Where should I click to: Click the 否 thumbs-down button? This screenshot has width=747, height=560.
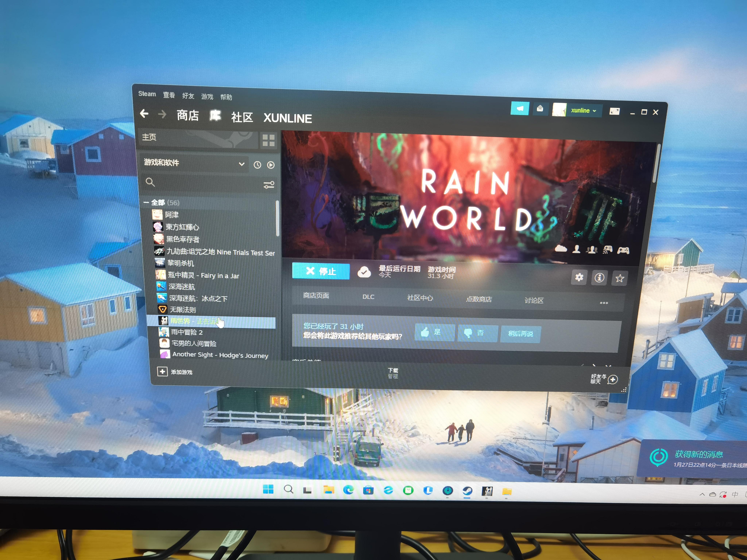(x=477, y=333)
